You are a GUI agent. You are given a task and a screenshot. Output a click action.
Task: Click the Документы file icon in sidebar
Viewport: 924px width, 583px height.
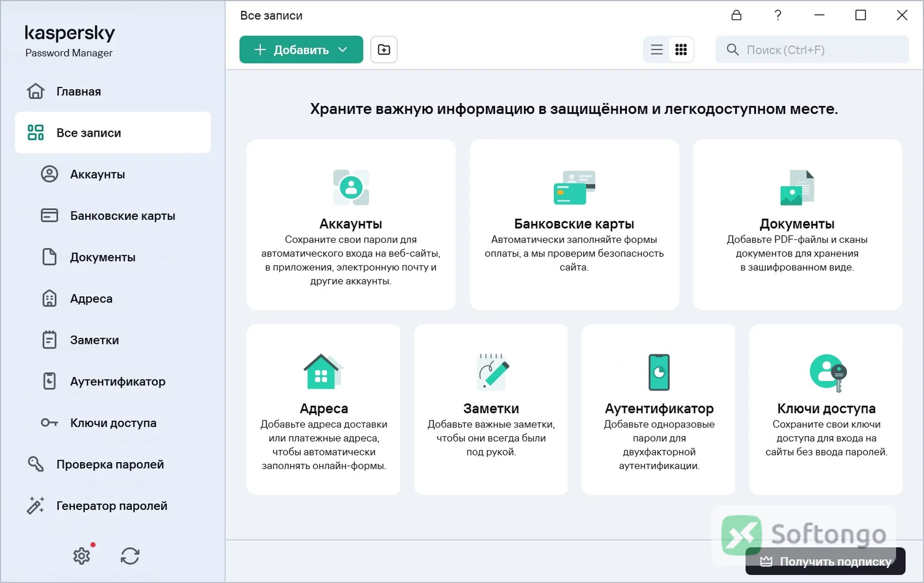click(x=49, y=257)
